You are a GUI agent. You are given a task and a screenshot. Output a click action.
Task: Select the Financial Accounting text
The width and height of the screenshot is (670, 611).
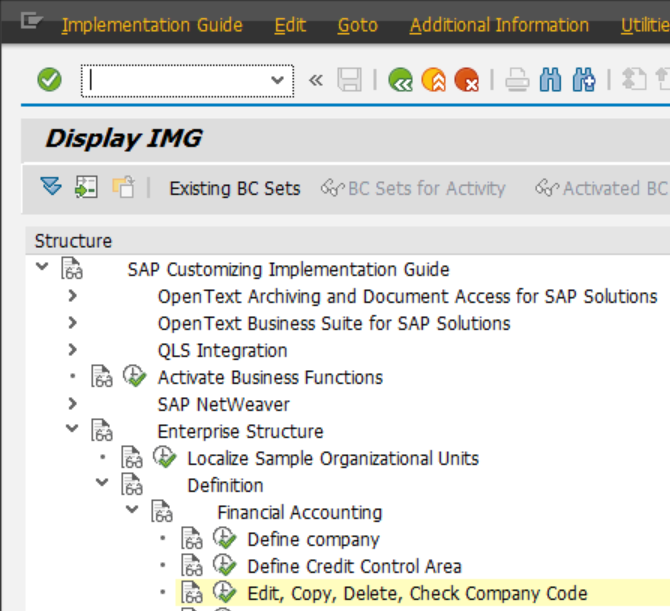tap(300, 512)
